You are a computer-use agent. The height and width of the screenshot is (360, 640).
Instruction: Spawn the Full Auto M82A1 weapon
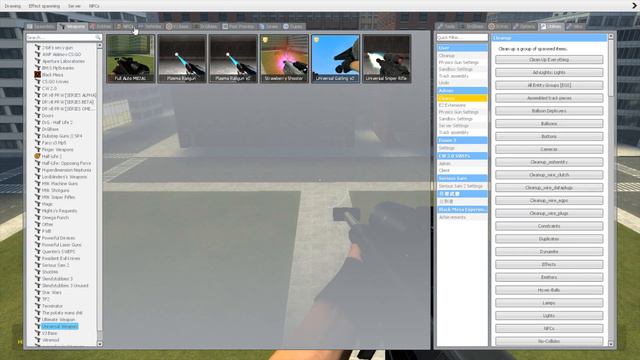(131, 59)
